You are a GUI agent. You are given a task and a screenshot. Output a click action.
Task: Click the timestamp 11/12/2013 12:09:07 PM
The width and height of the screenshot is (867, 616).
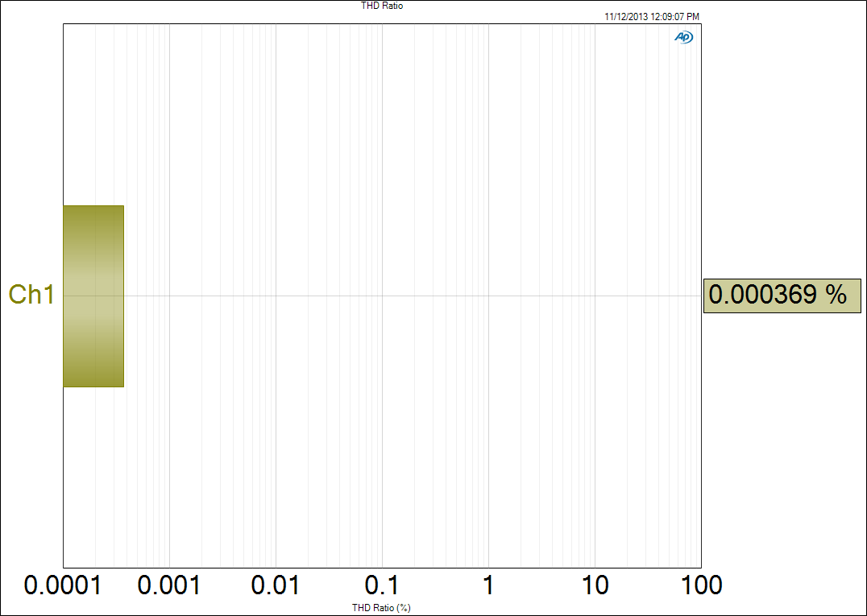pyautogui.click(x=652, y=17)
